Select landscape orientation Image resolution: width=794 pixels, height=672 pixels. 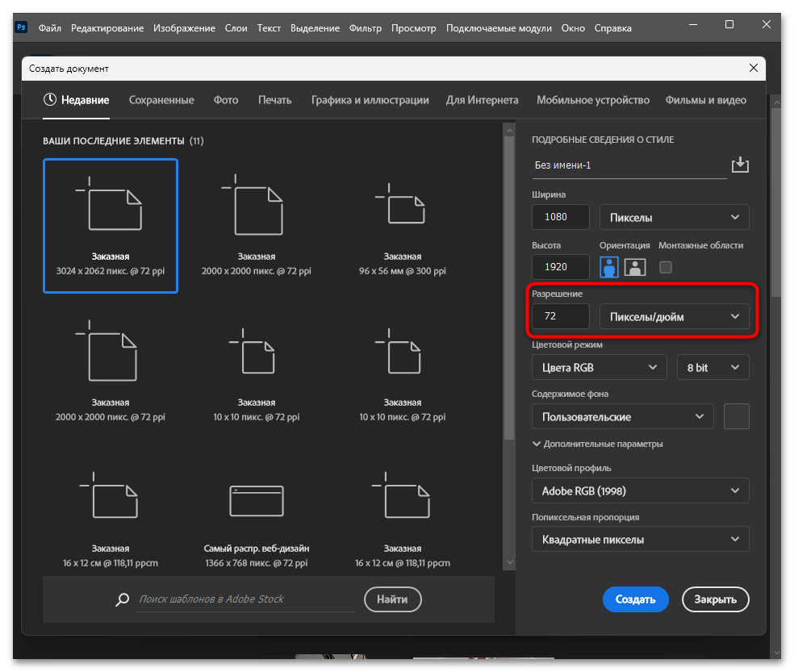point(635,267)
